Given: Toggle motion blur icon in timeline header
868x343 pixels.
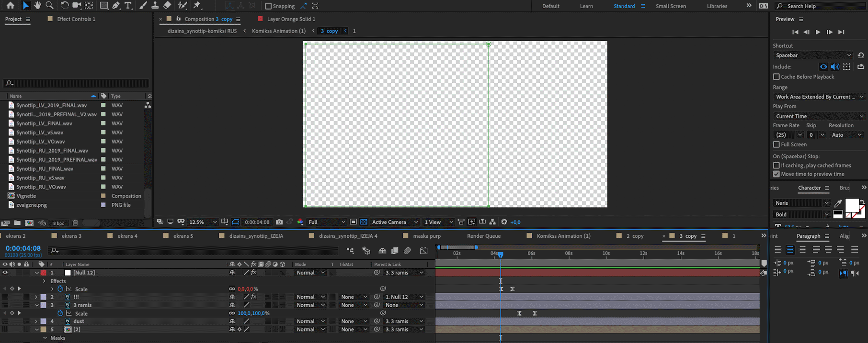Looking at the screenshot, I should coord(407,251).
